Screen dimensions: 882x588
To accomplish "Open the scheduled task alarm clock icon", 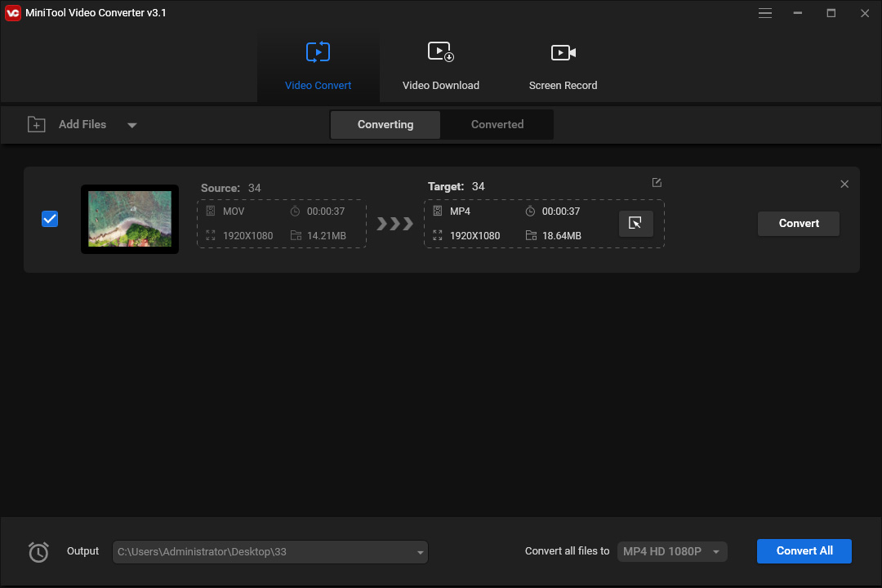I will (38, 552).
